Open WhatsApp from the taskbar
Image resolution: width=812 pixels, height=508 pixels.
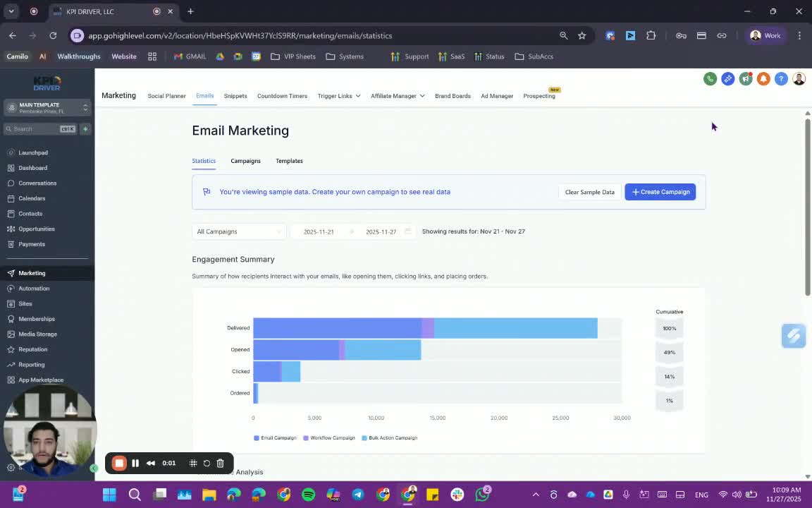[x=482, y=495]
